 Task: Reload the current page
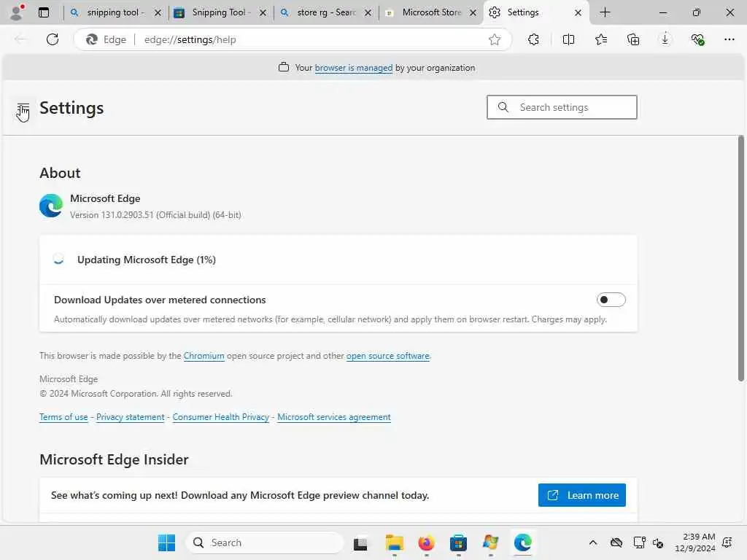(x=53, y=39)
